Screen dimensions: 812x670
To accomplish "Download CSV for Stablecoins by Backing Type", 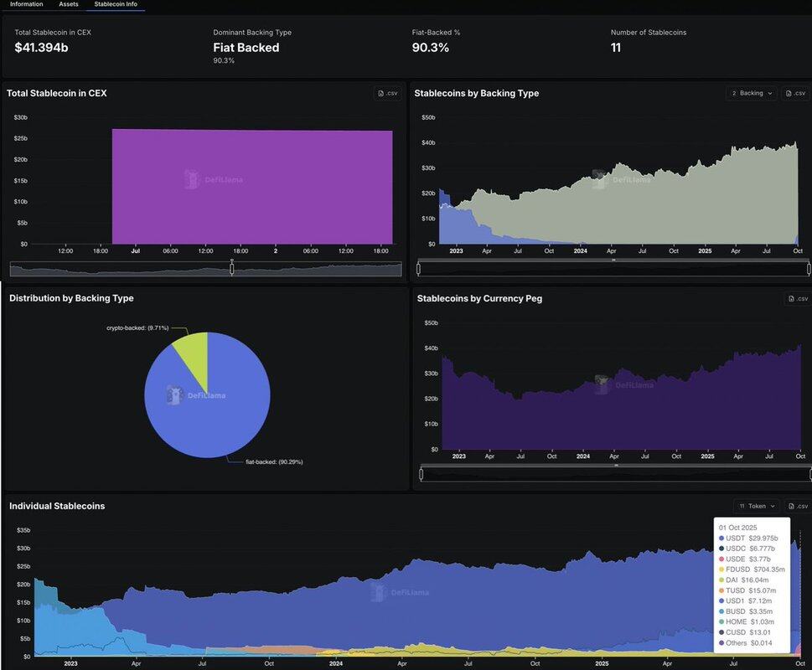I will 795,93.
